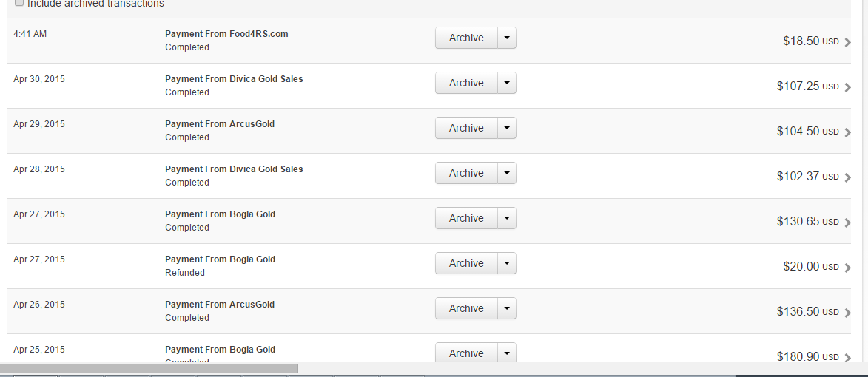The width and height of the screenshot is (868, 377).
Task: Open Archive dropdown for Apr 29 ArcusGold payment
Action: click(506, 128)
